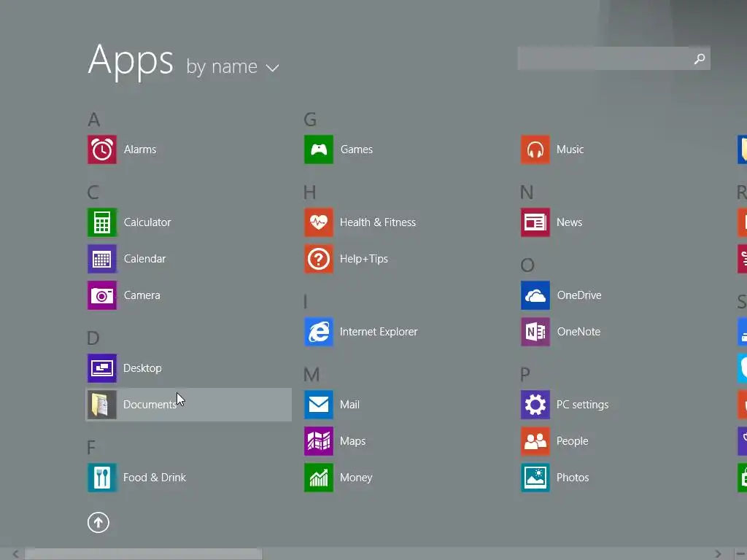Select the letter D group header

(x=93, y=338)
